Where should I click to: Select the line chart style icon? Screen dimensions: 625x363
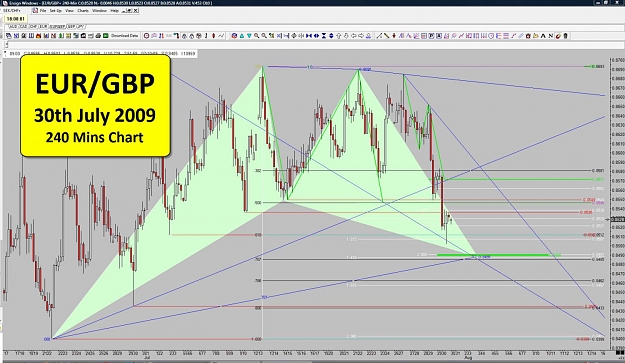coord(221,36)
